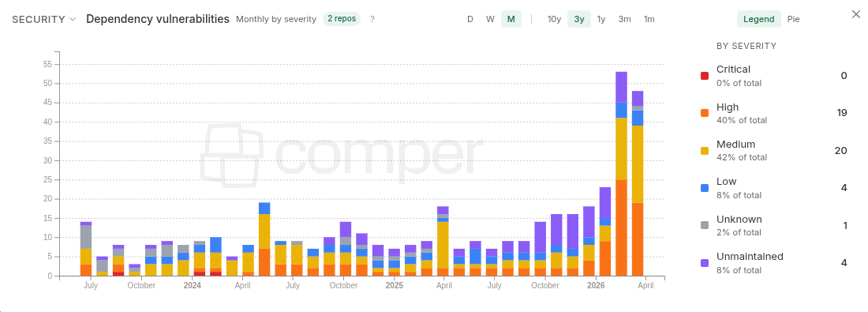Click the Monthly by severity subtitle
Viewport: 868px width, 312px height.
click(276, 19)
